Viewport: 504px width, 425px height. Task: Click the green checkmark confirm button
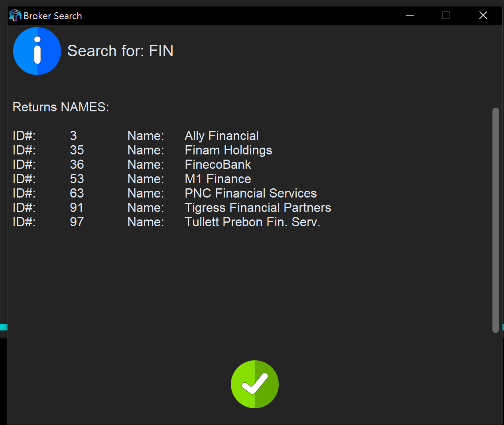pos(254,384)
